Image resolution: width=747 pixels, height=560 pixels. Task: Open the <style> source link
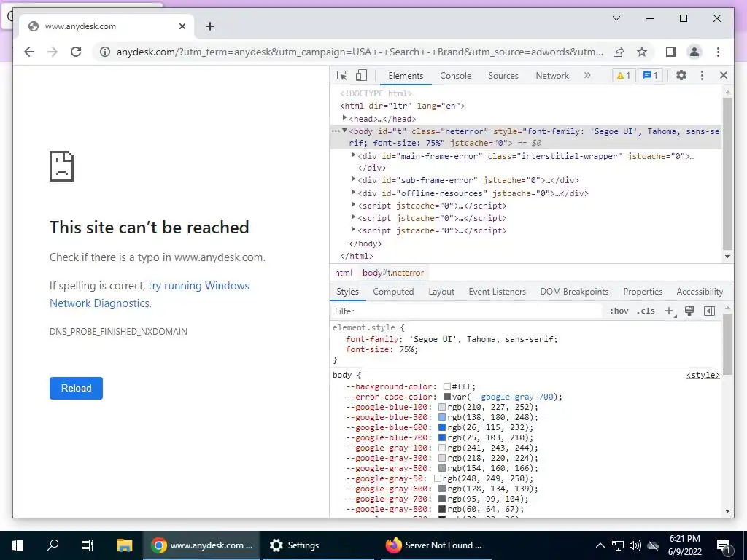point(703,376)
